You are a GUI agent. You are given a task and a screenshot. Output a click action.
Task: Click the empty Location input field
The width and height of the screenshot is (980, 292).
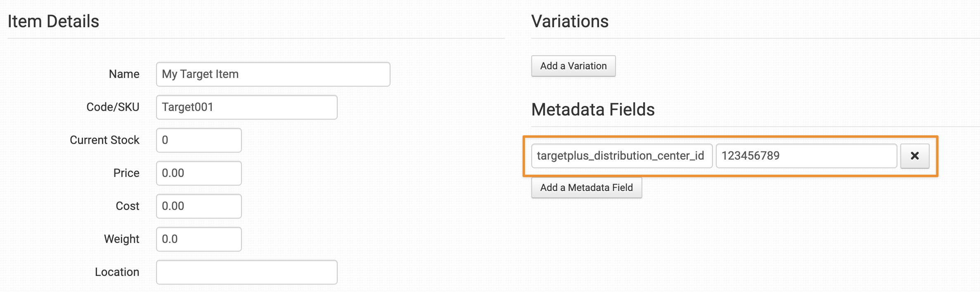click(246, 272)
